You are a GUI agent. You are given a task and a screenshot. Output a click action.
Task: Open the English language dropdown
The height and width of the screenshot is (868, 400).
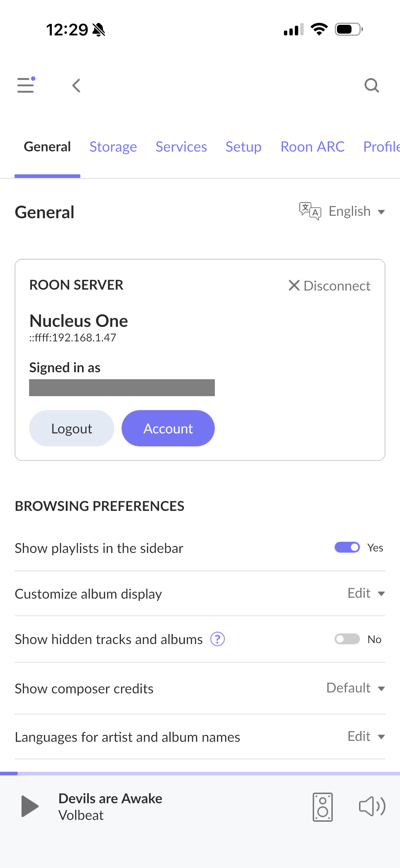tap(356, 212)
